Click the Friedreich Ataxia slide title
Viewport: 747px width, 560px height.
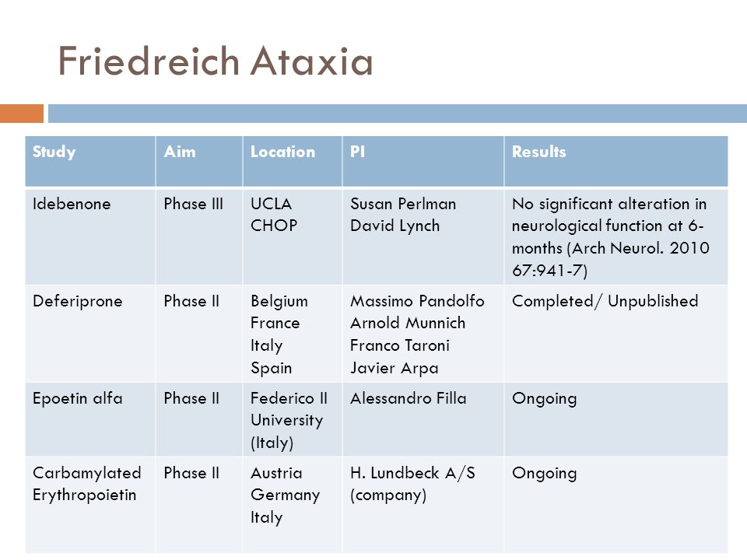[216, 61]
